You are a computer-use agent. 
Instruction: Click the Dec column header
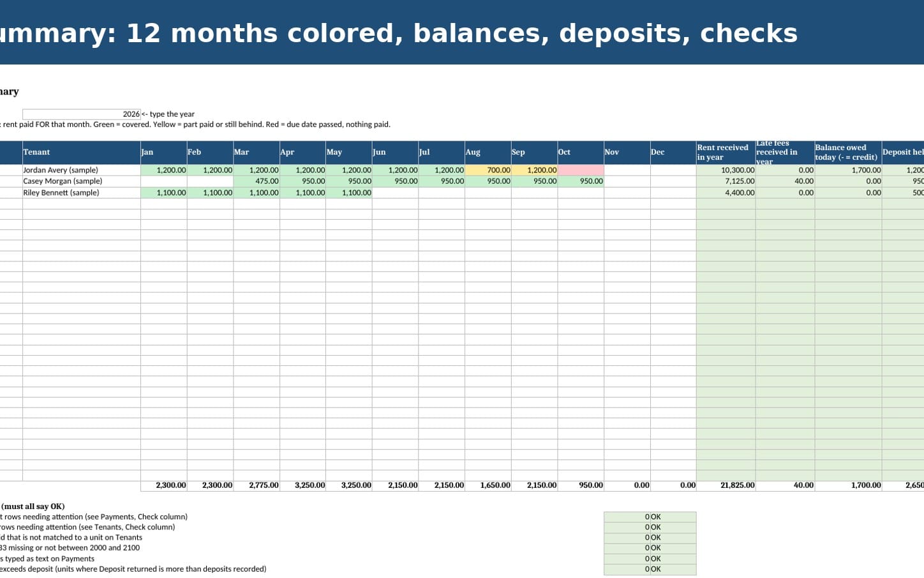pyautogui.click(x=673, y=153)
